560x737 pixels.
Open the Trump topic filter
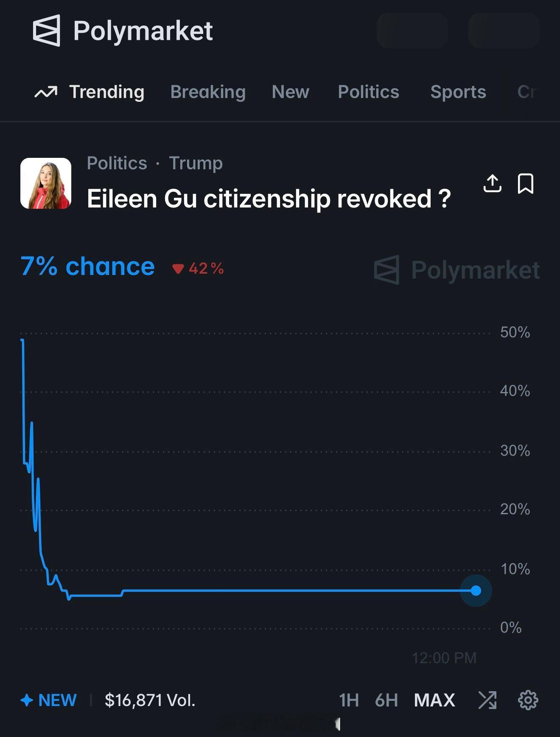195,163
